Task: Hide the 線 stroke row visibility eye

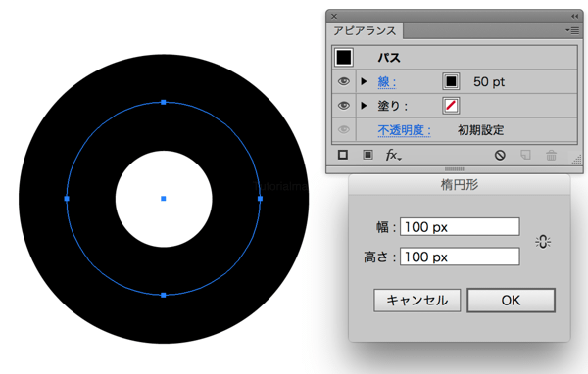Action: point(344,81)
